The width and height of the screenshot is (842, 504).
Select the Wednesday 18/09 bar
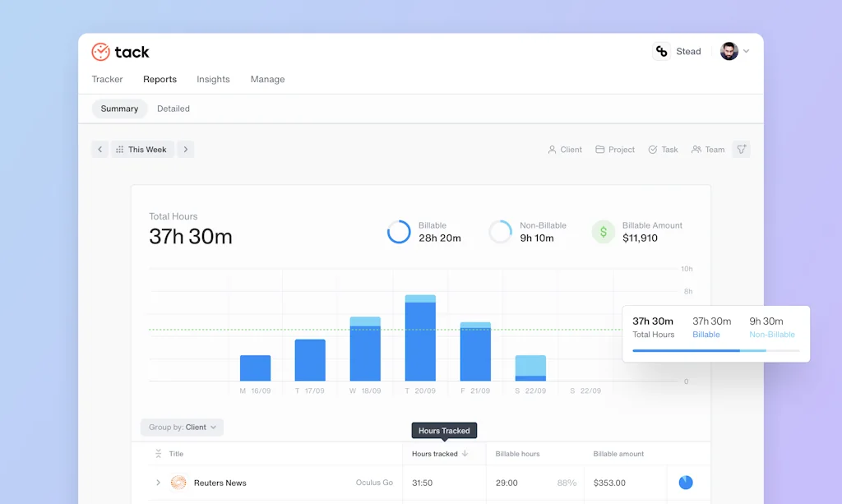[365, 349]
